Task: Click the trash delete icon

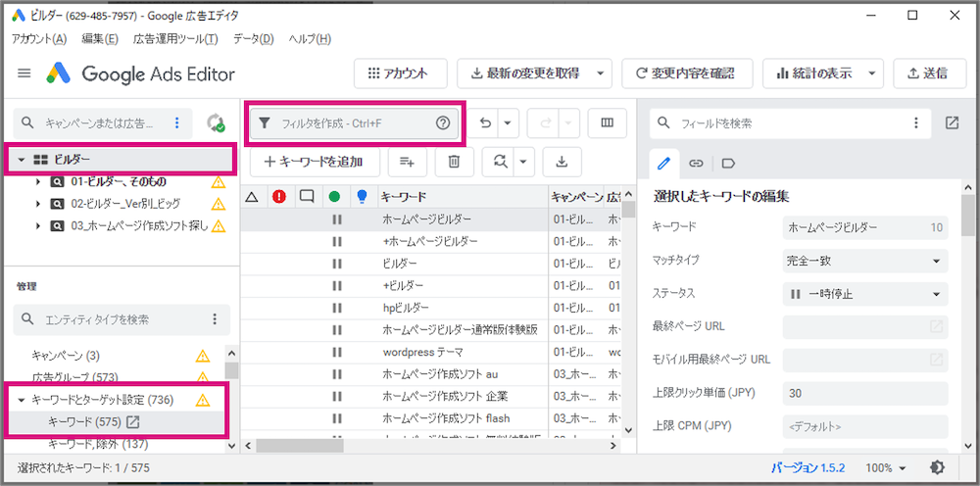Action: 455,162
